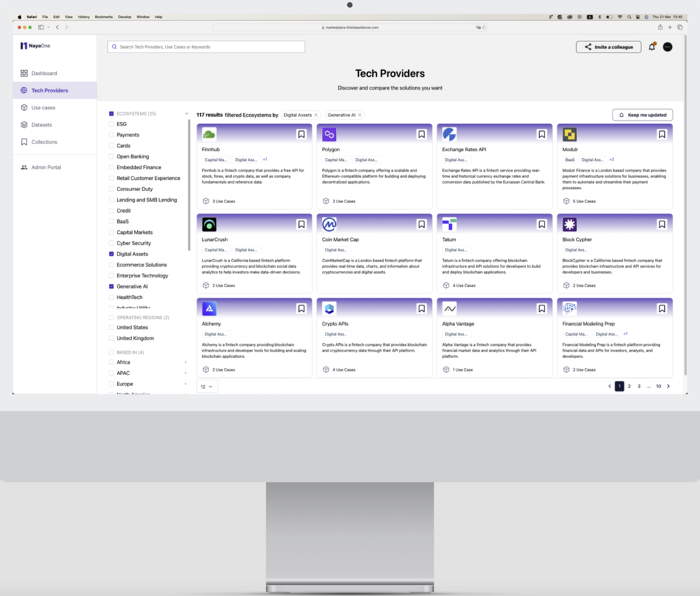This screenshot has height=596, width=700.
Task: Click the Finnhub logo icon
Action: point(209,134)
